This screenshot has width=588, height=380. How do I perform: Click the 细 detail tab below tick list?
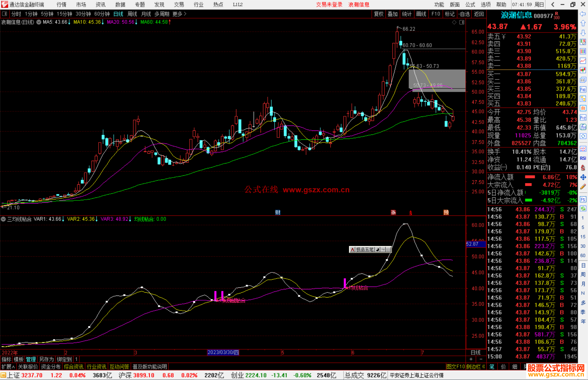[514, 367]
